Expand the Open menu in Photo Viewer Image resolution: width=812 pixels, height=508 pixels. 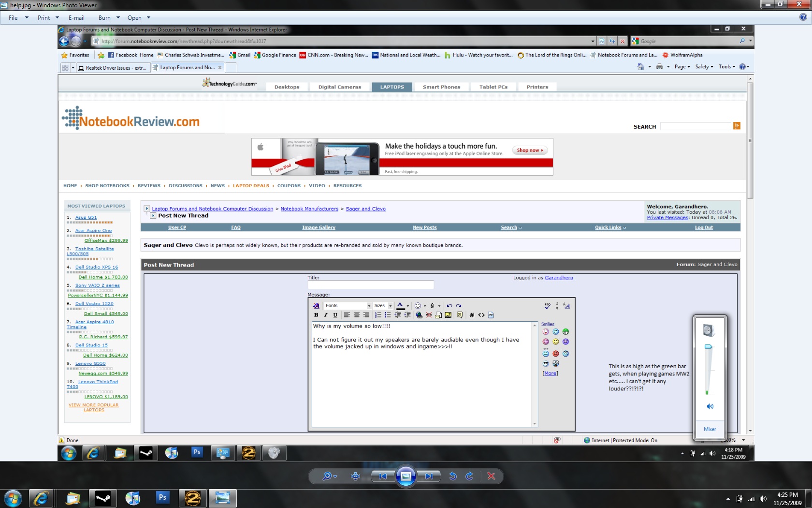[x=139, y=18]
